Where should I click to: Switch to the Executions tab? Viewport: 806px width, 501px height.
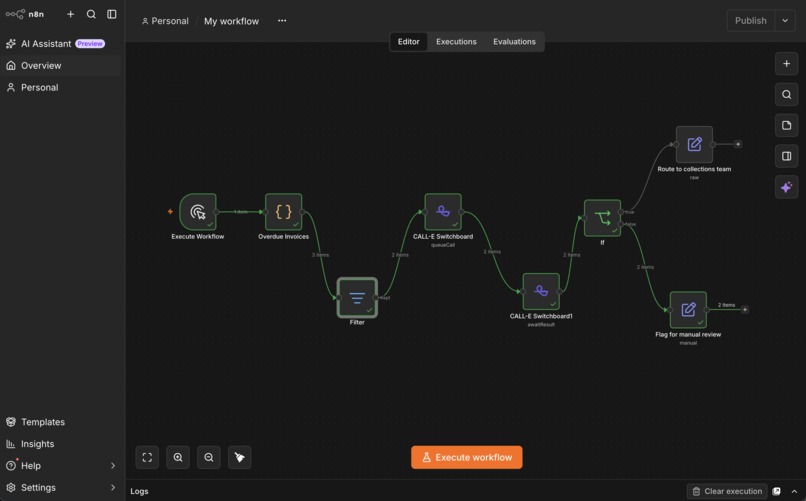coord(456,42)
